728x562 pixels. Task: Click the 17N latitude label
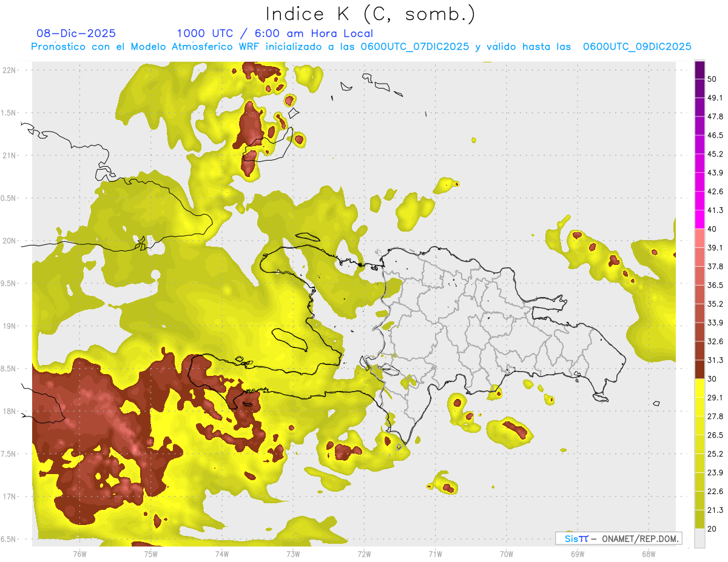(9, 497)
